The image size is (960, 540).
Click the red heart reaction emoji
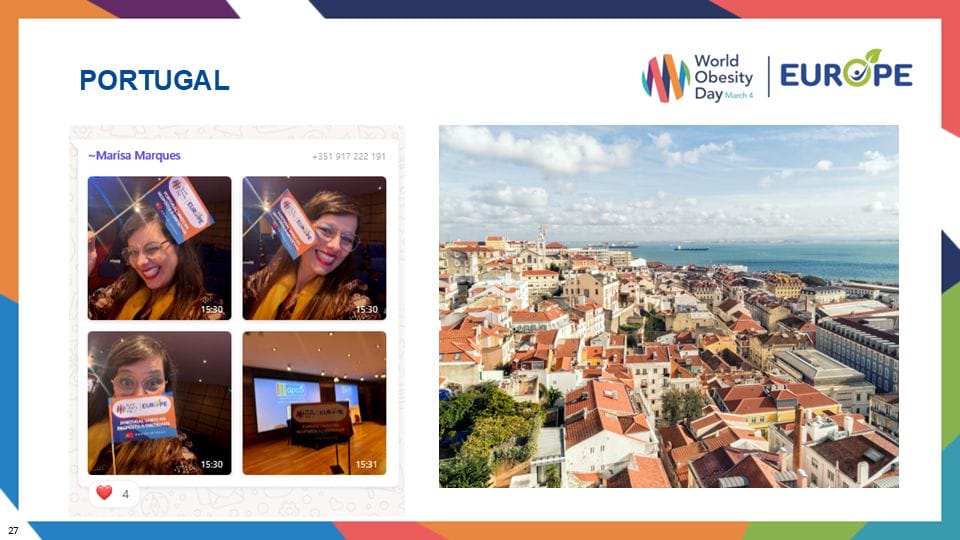click(x=103, y=494)
